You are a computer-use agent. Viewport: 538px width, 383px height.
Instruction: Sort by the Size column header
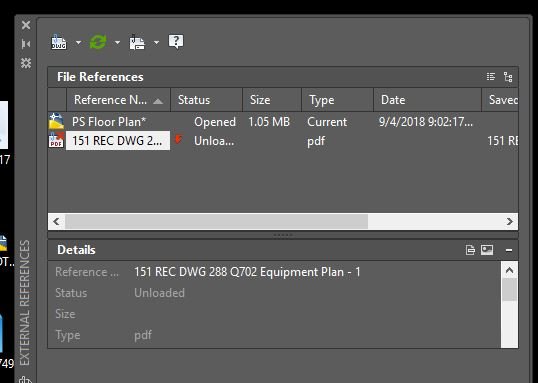(272, 100)
